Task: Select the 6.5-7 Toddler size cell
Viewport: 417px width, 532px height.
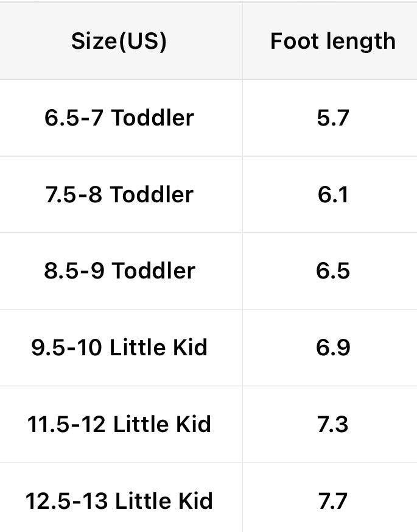Action: point(119,118)
